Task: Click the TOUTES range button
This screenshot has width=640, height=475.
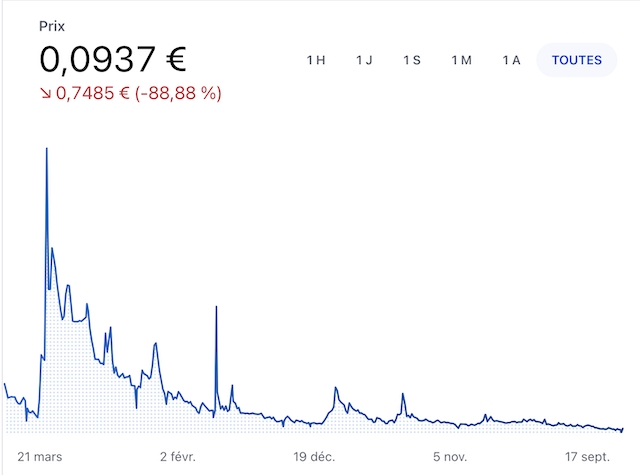Action: pos(577,60)
